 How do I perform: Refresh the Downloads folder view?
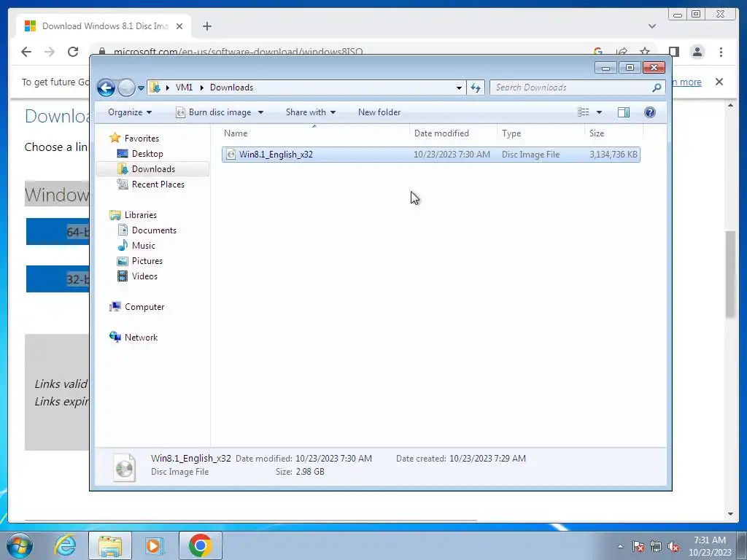pos(476,87)
